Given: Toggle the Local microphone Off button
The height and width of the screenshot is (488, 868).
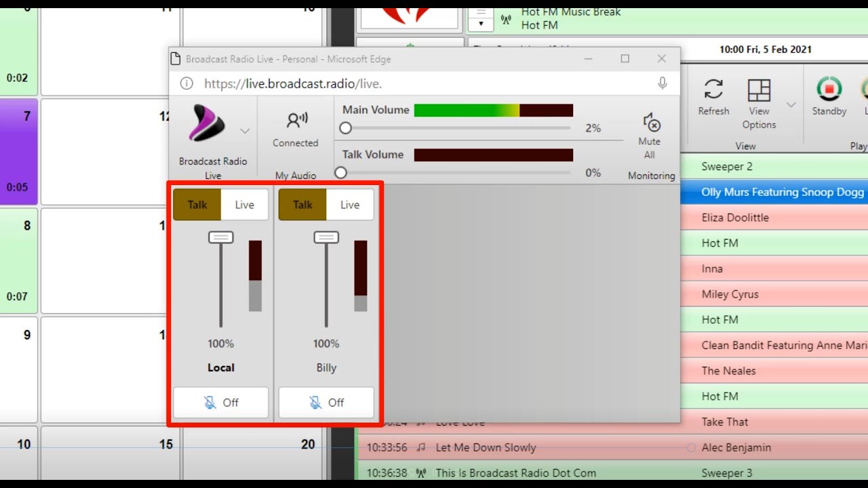Looking at the screenshot, I should coord(221,403).
